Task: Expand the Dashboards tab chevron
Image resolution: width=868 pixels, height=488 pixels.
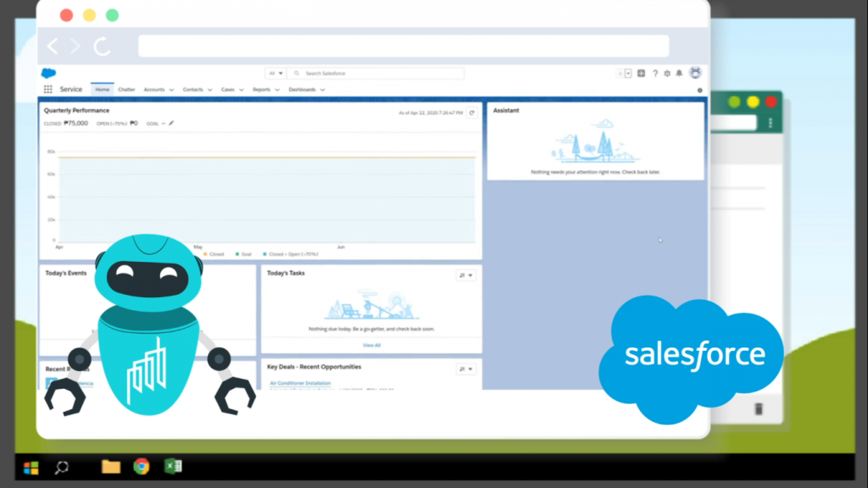Action: pyautogui.click(x=323, y=90)
